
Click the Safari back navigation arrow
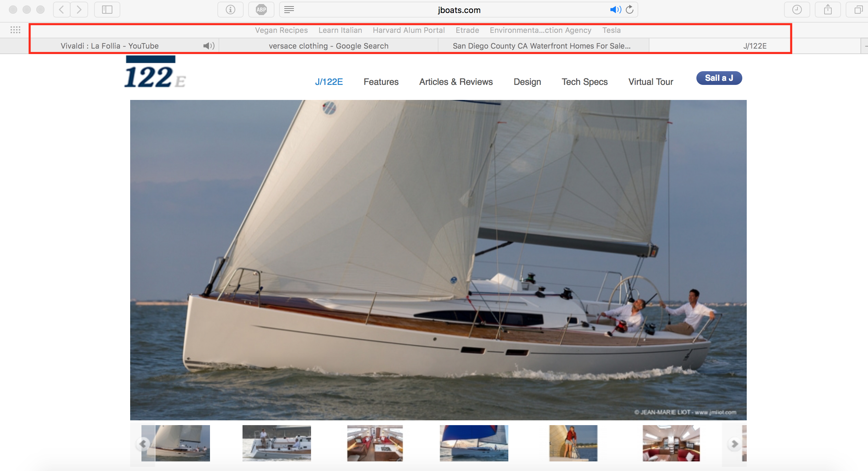(x=62, y=10)
